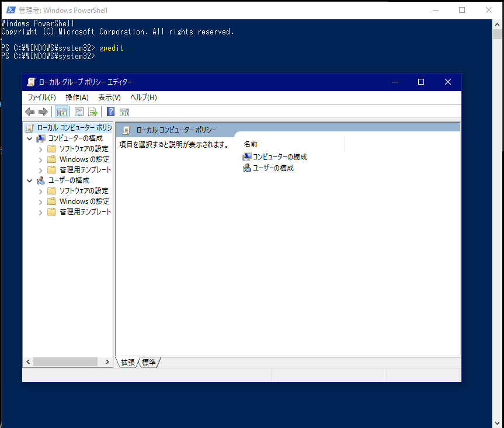504x428 pixels.
Task: Minimize the Group Policy Editor window
Action: [x=395, y=82]
